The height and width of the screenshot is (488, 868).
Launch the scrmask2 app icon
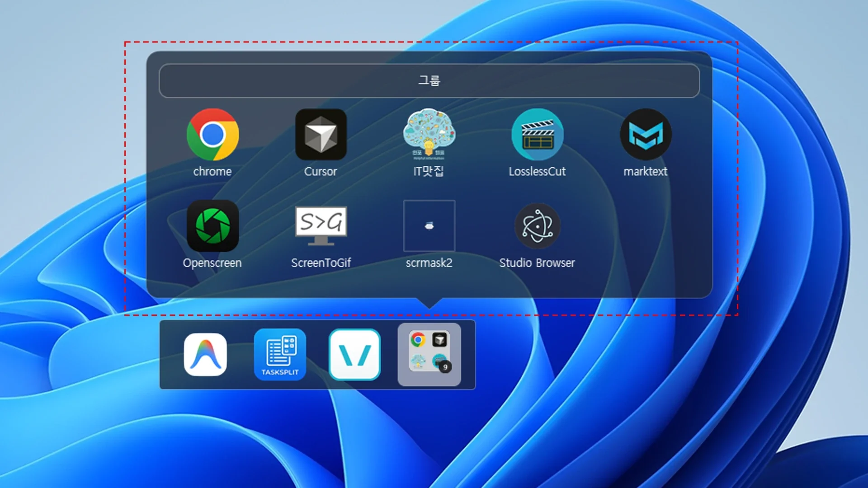[x=429, y=226]
